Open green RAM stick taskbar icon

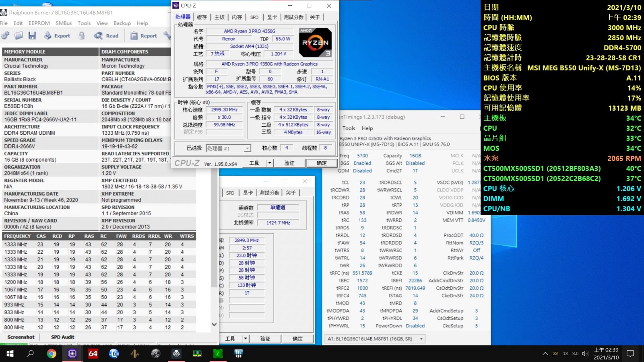pos(197,354)
